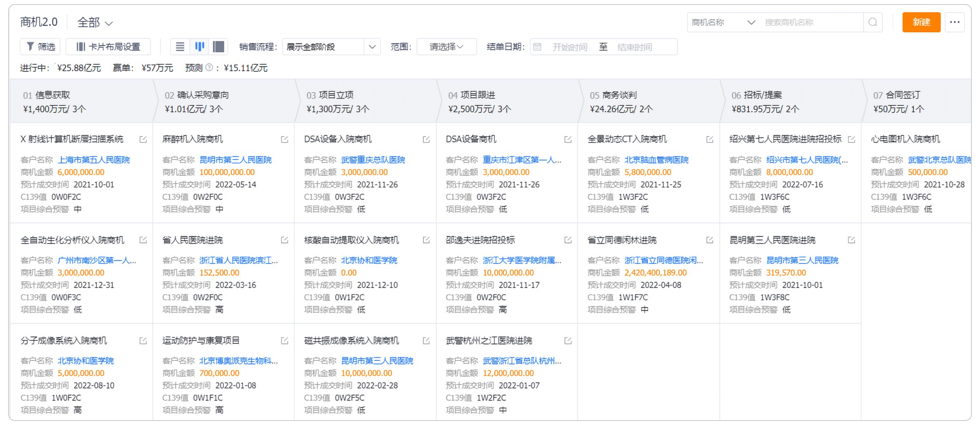
Task: Expand the 全部 view selector dropdown
Action: point(95,22)
